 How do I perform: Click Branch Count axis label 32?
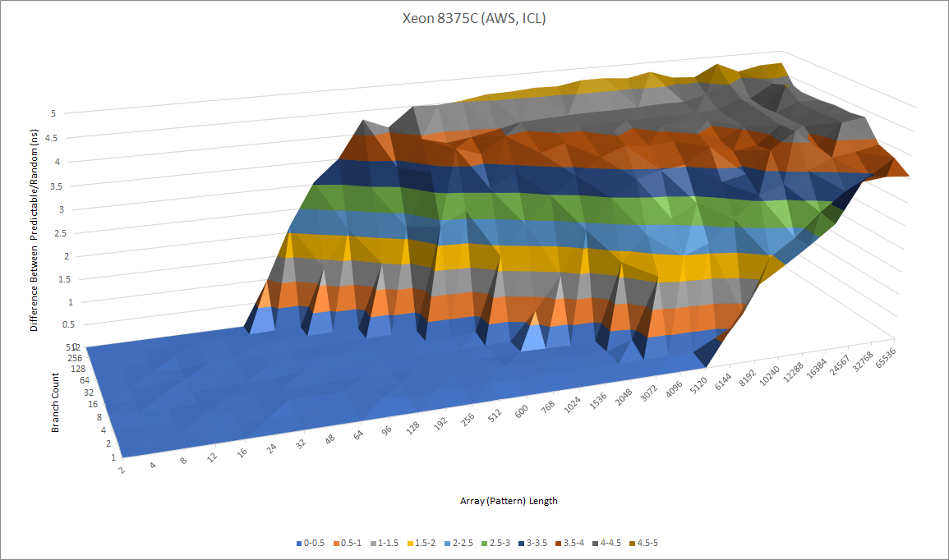(x=89, y=392)
